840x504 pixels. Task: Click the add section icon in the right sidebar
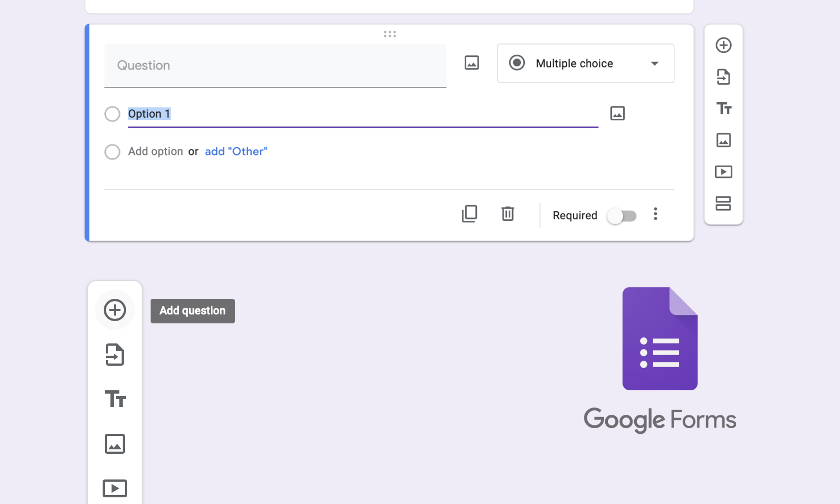click(x=723, y=203)
